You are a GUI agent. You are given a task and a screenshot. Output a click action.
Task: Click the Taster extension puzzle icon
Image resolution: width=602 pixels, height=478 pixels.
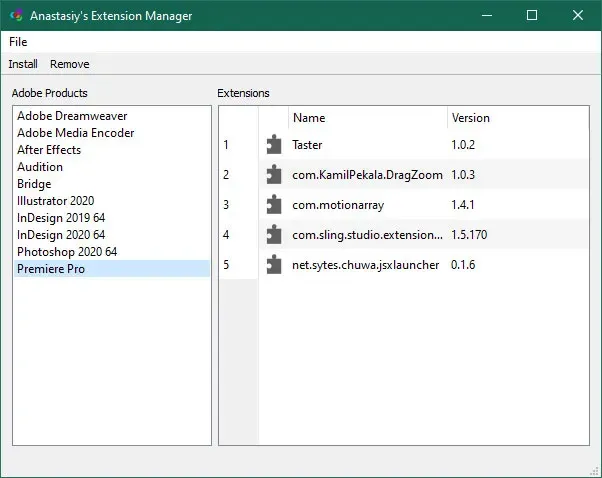[274, 144]
